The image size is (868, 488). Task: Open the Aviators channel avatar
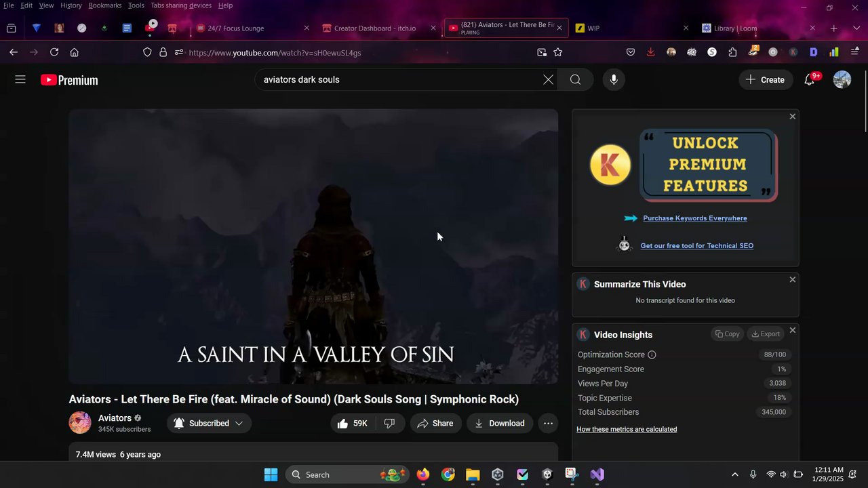[x=80, y=423]
